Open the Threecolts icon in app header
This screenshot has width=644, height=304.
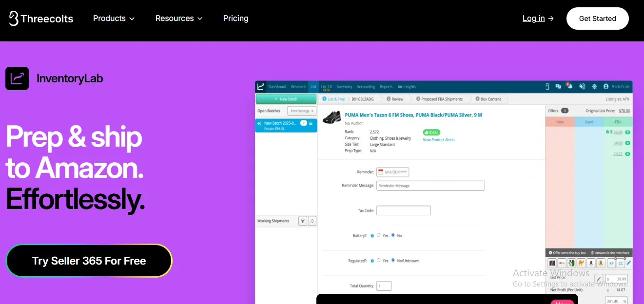tap(547, 87)
